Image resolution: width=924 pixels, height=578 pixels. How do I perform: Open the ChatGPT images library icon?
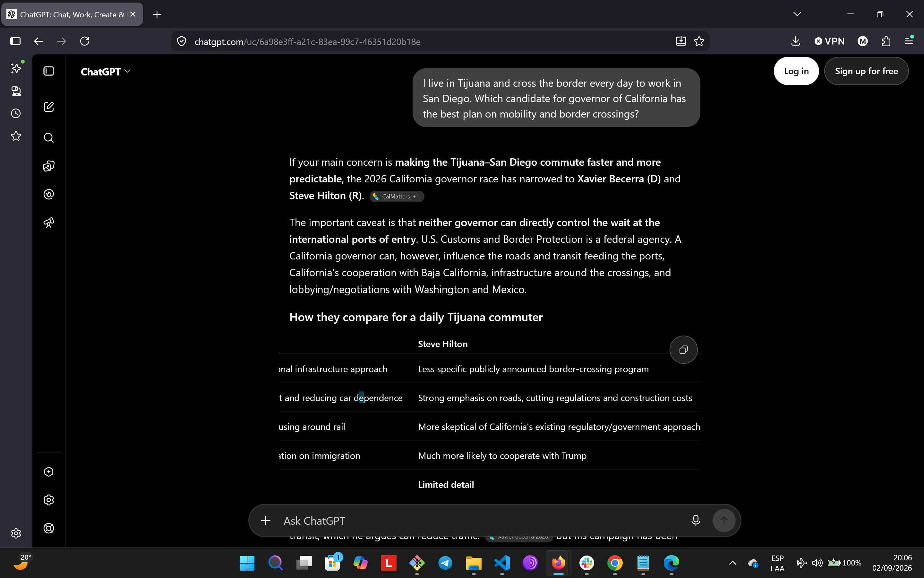point(49,166)
